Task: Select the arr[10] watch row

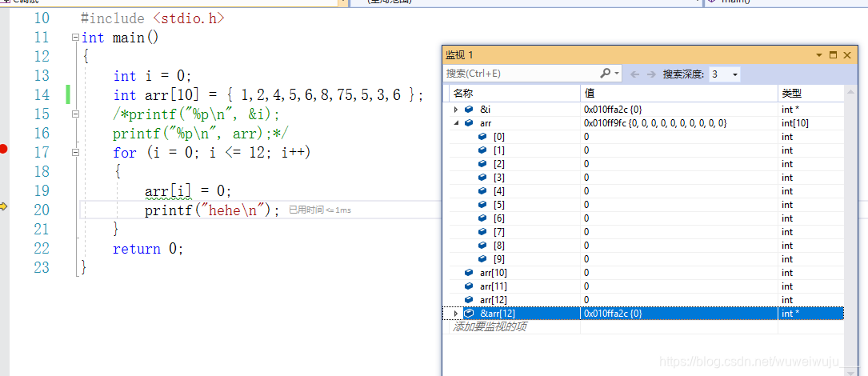Action: click(644, 273)
